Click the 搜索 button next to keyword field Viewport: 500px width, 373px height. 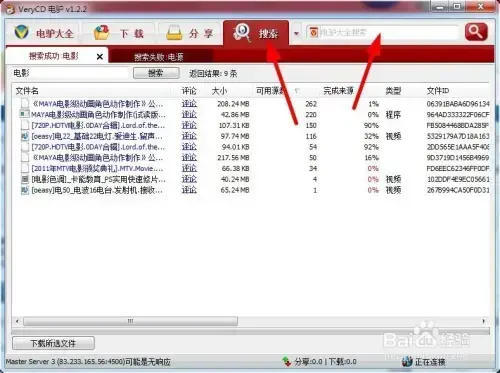point(156,73)
